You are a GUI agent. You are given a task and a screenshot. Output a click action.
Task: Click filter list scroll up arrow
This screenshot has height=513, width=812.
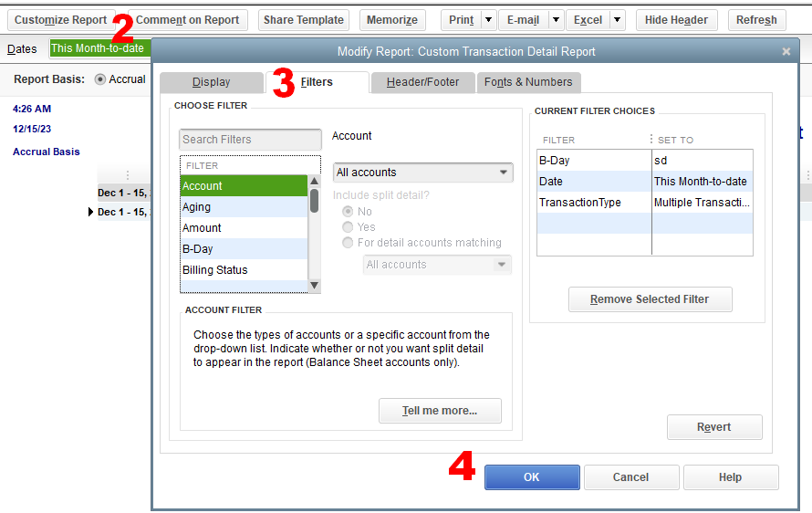pos(315,181)
